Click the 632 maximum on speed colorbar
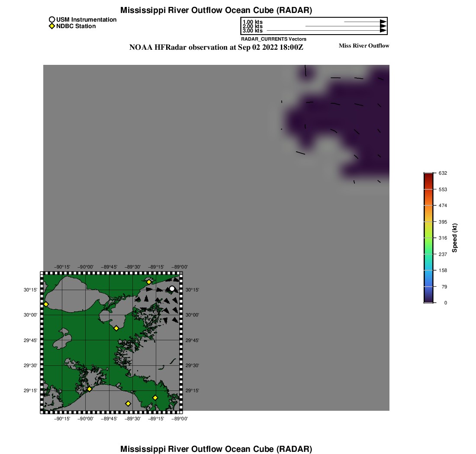476x454 pixels. click(443, 173)
